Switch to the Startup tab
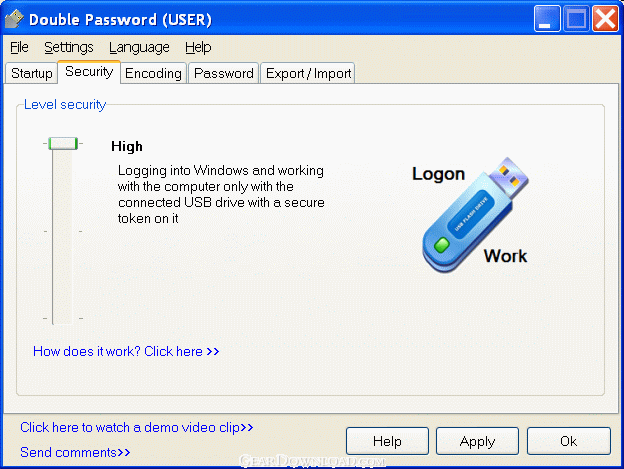The image size is (624, 469). 31,73
